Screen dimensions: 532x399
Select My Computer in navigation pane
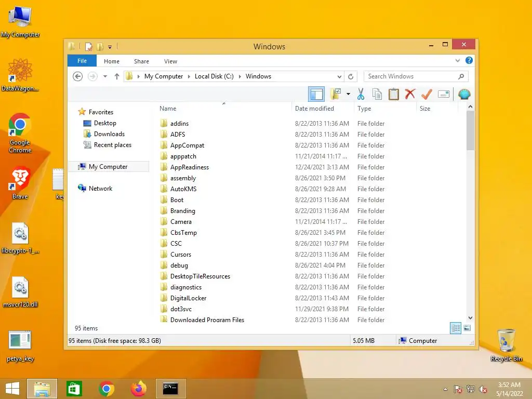pyautogui.click(x=109, y=167)
